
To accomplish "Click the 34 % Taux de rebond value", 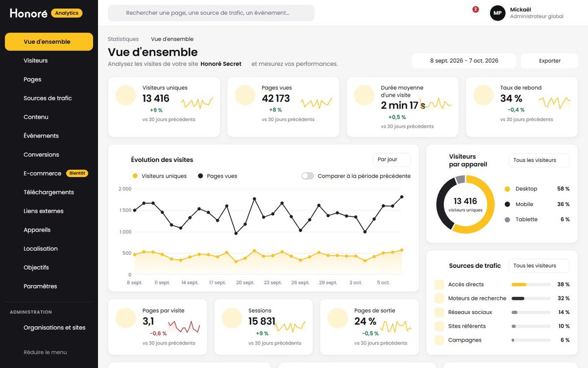I will tap(511, 99).
